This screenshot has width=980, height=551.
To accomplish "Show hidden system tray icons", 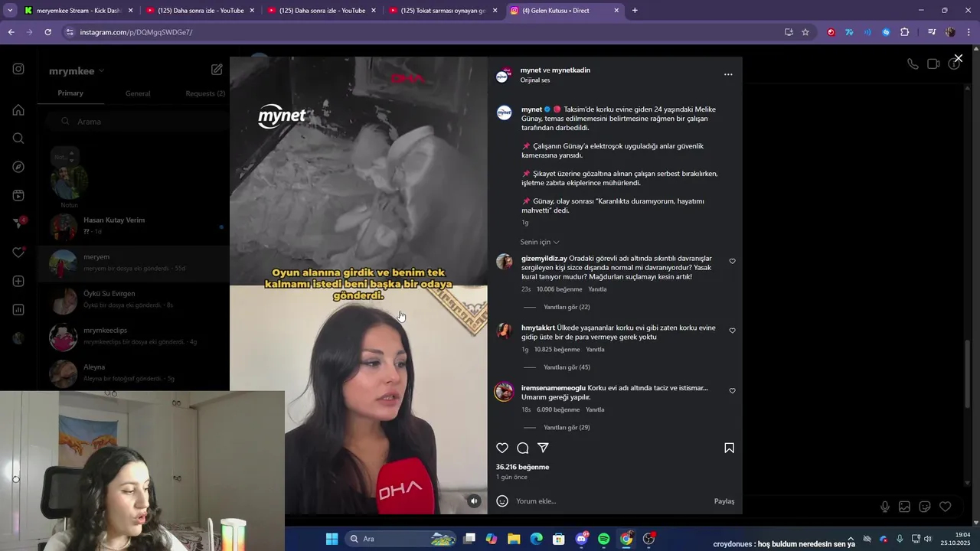I will pyautogui.click(x=851, y=539).
